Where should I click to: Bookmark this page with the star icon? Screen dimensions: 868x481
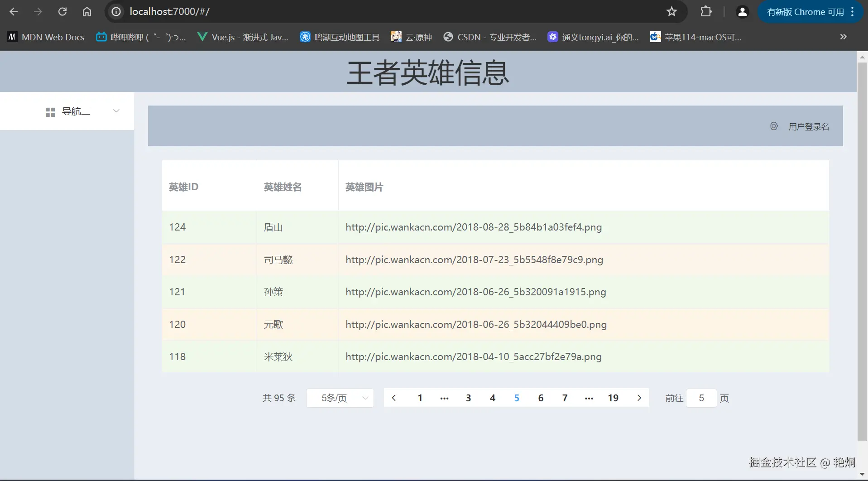pos(671,11)
